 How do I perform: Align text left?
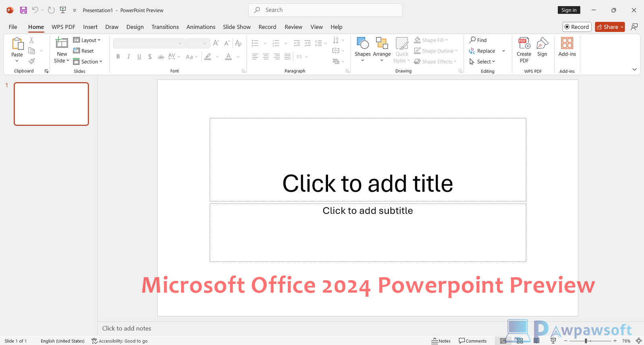tap(255, 57)
